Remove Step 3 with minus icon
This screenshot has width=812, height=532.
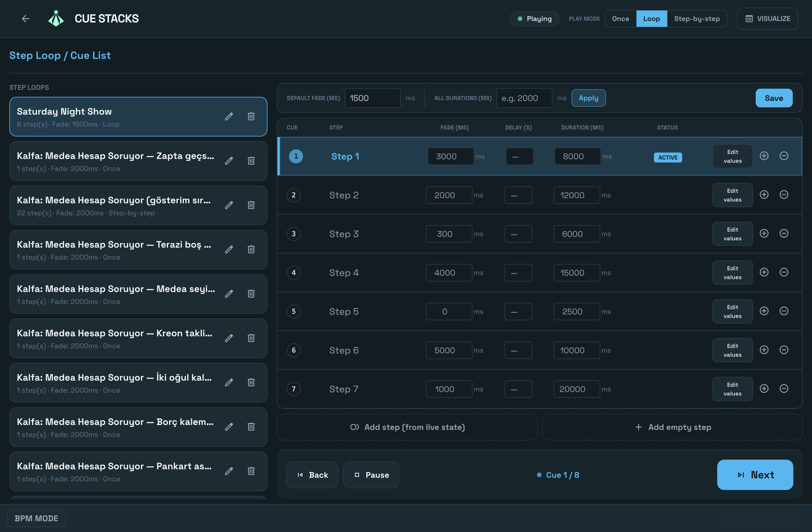tap(784, 234)
